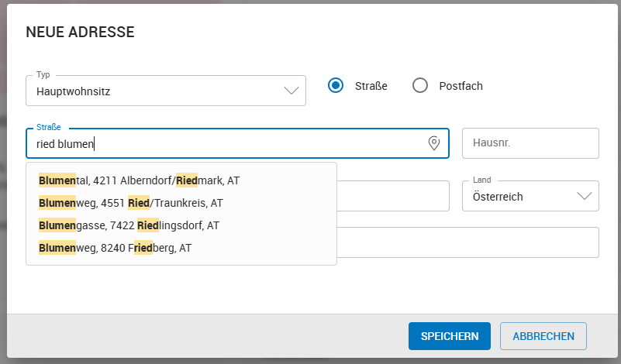Click the location pin icon in Straße field
The height and width of the screenshot is (364, 621).
click(434, 143)
